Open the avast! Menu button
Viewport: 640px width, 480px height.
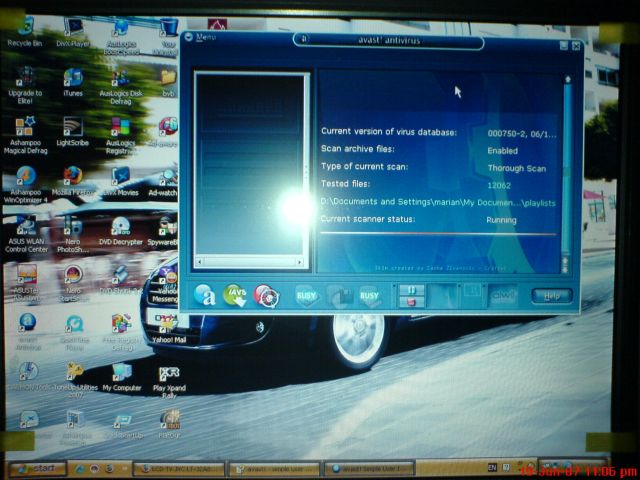200,37
